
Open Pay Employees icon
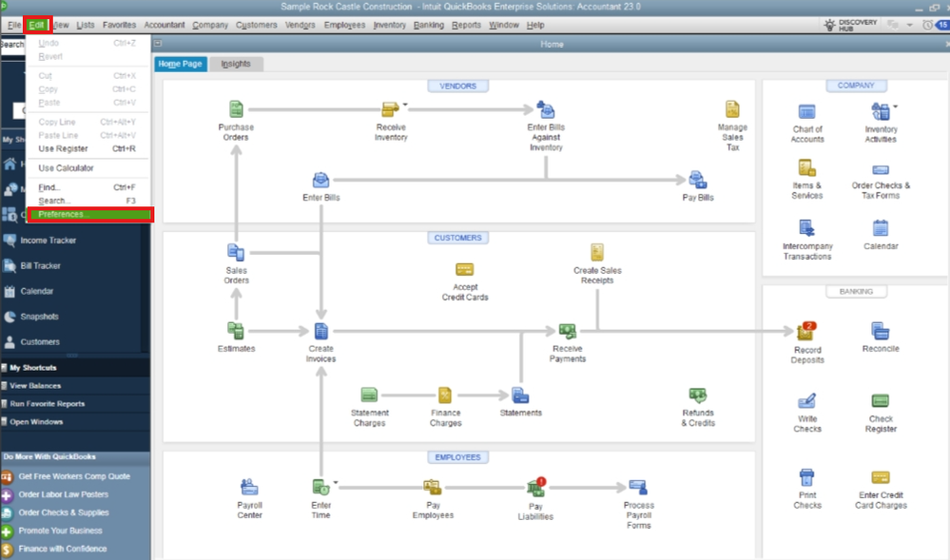[x=433, y=488]
